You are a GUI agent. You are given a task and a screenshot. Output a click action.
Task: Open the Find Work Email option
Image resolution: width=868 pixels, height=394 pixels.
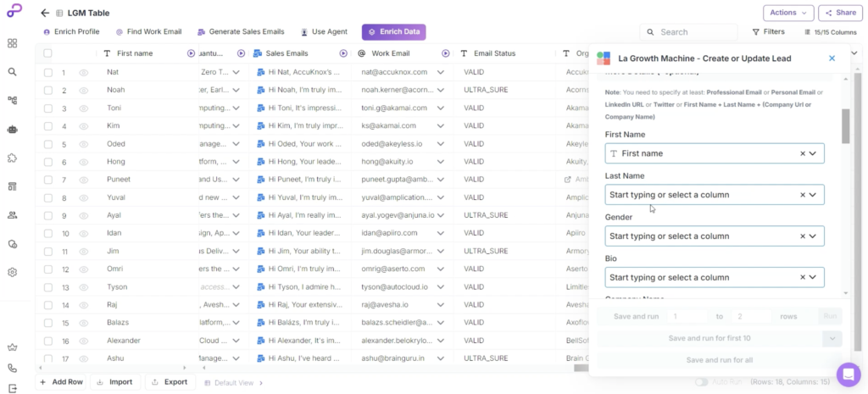pos(148,32)
